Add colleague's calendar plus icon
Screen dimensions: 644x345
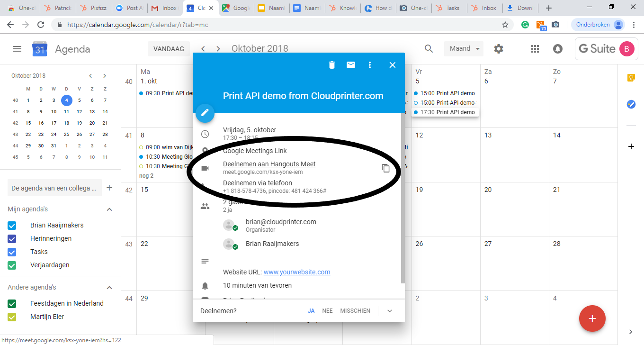pyautogui.click(x=109, y=188)
